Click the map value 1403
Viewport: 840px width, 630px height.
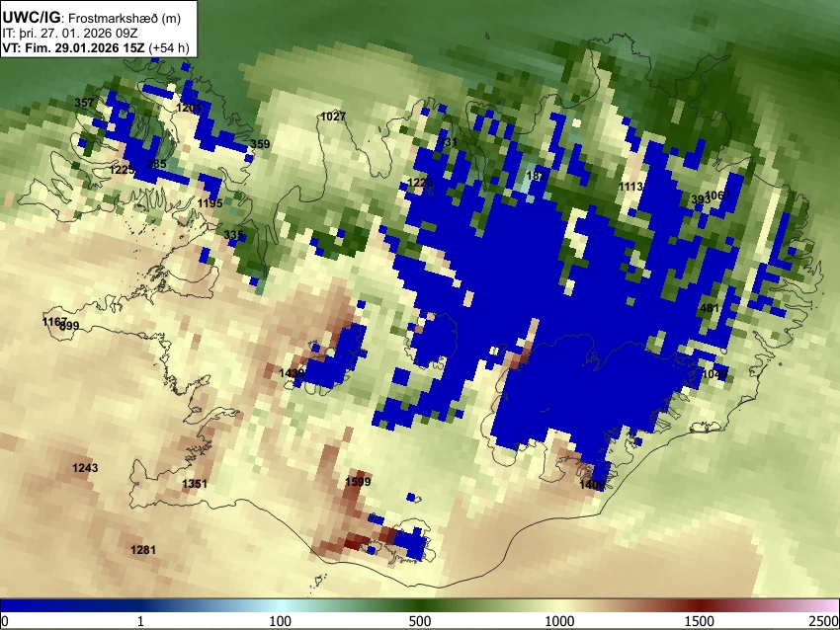(x=593, y=485)
